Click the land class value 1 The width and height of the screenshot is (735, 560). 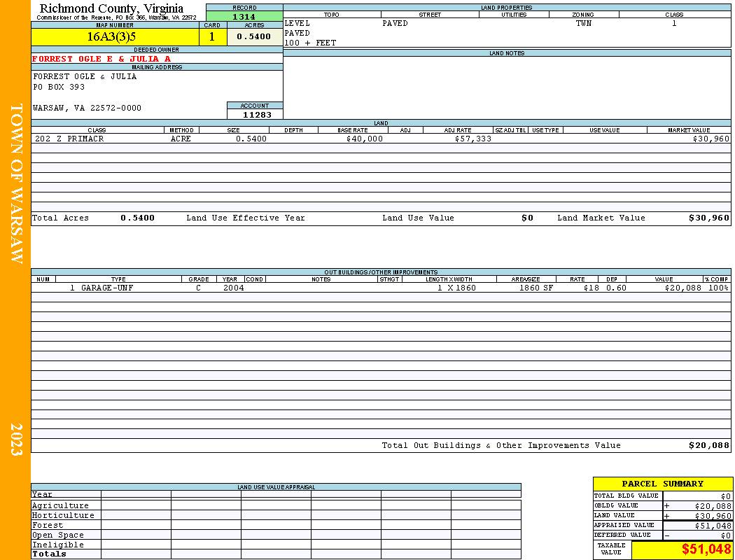click(x=674, y=23)
